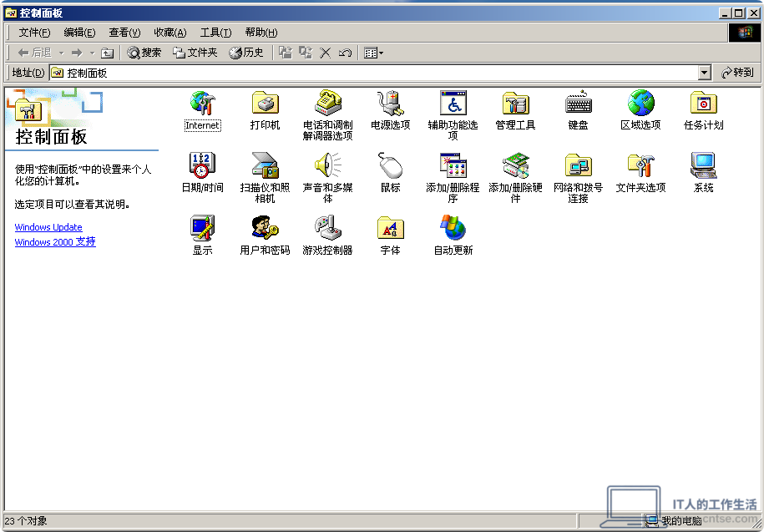Click the forward arrow toolbar button
Viewport: 764px width, 532px height.
tap(77, 53)
